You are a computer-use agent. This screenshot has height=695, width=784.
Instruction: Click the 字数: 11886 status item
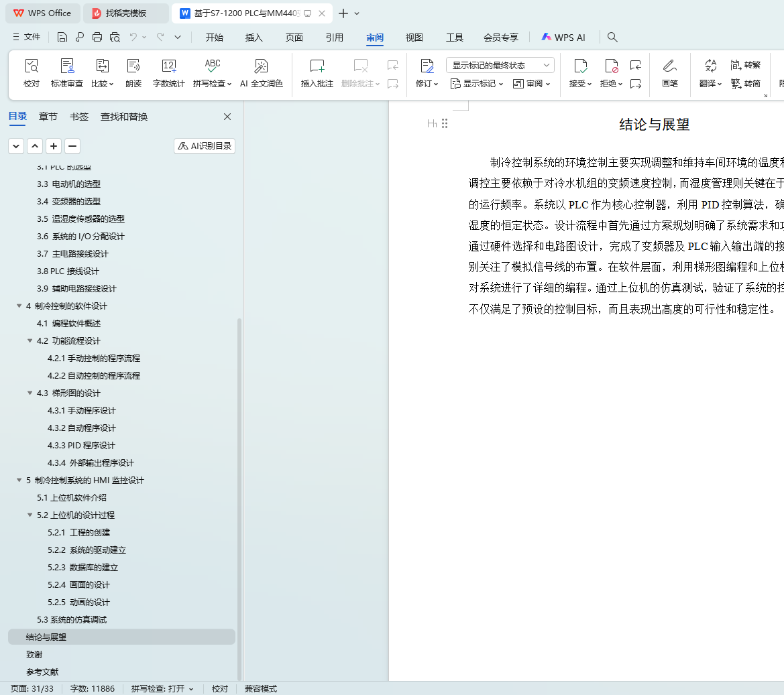pyautogui.click(x=93, y=688)
